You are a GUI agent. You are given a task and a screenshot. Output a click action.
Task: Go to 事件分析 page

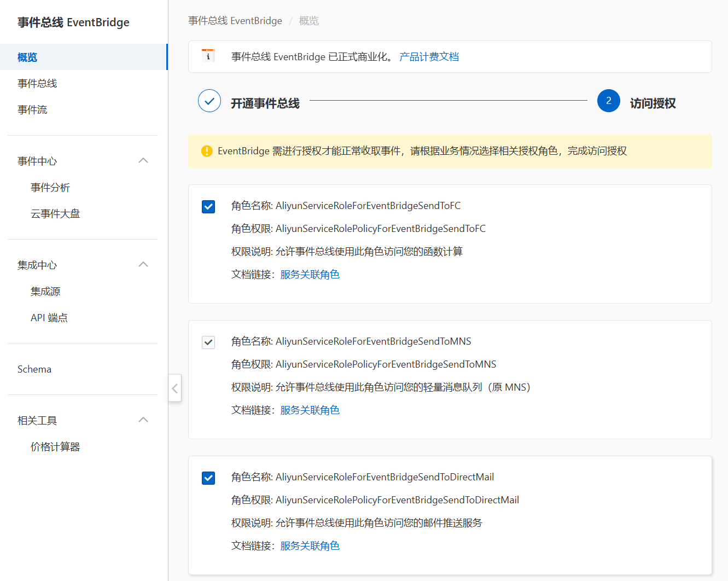coord(50,187)
